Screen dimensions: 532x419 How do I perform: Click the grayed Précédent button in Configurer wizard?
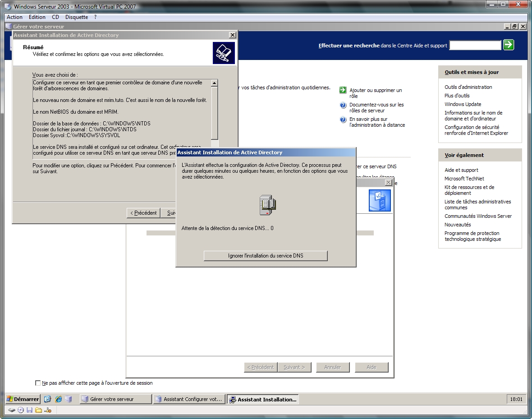pyautogui.click(x=261, y=367)
